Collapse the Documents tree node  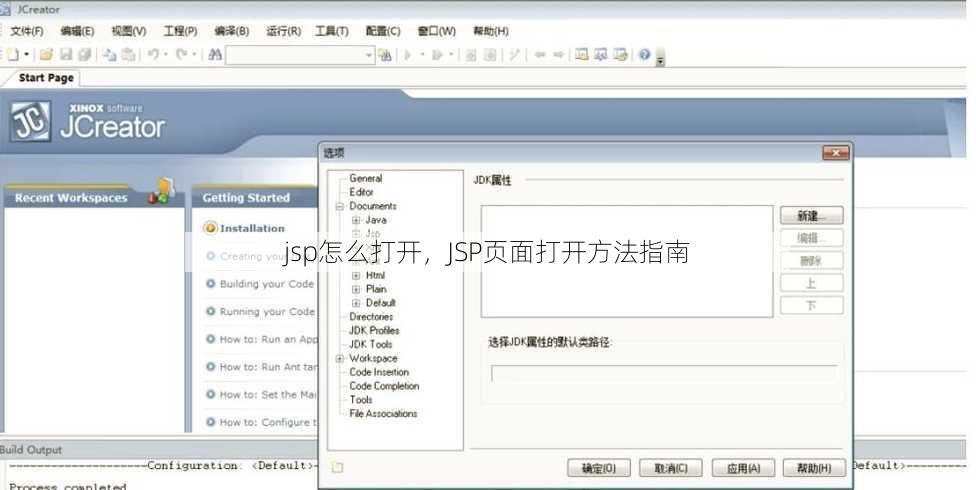pyautogui.click(x=340, y=206)
